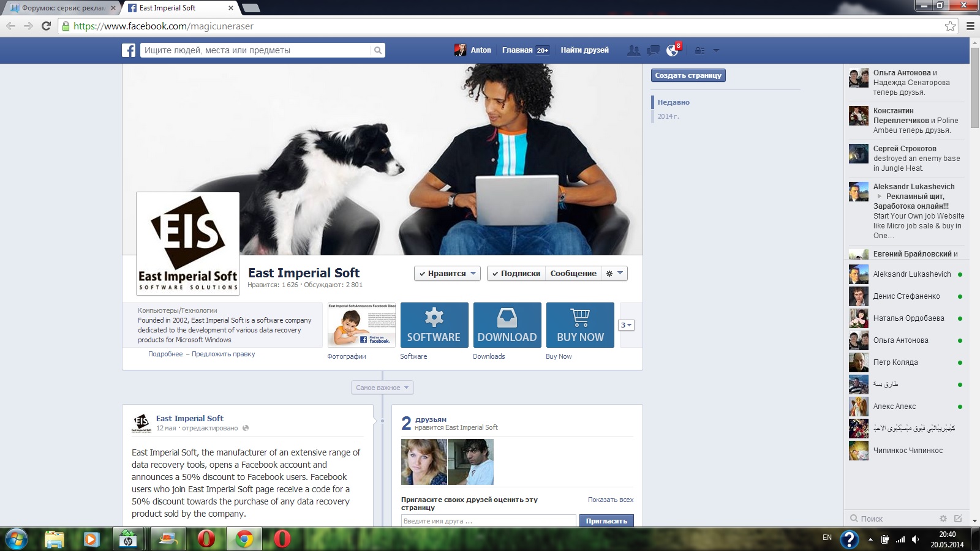Open chat with Чипинкос Чипинкос
The image size is (980, 551).
(905, 451)
